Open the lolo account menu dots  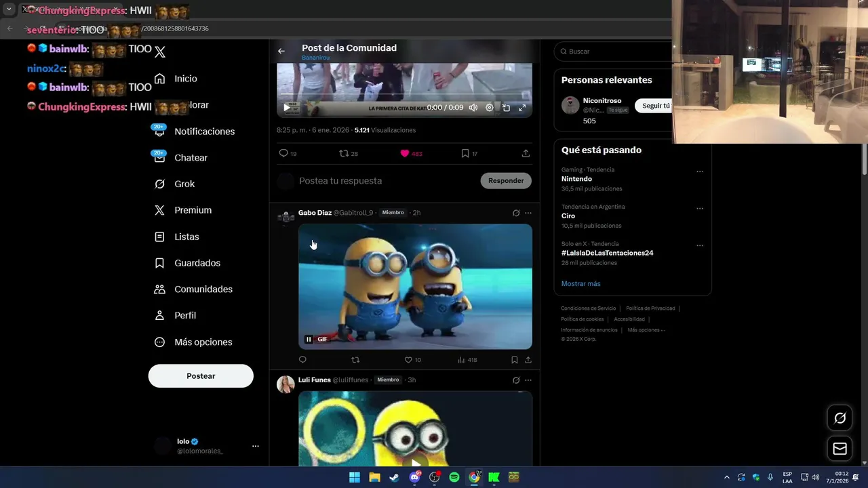click(256, 446)
